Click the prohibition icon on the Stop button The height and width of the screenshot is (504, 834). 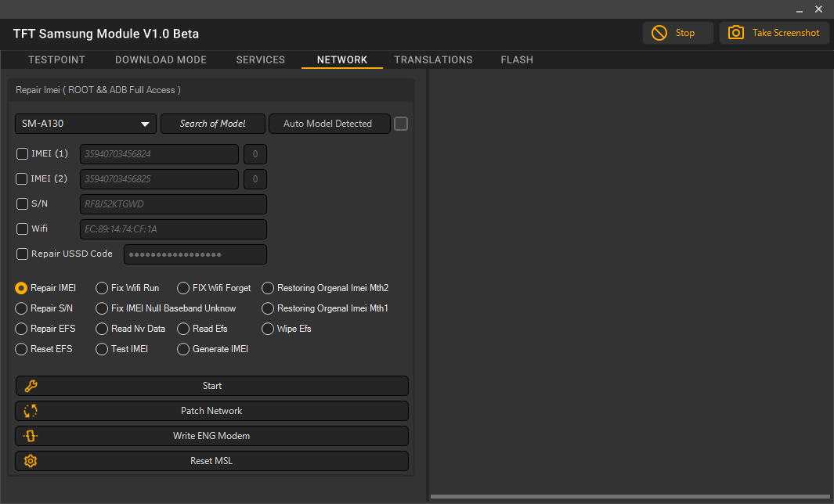(658, 33)
